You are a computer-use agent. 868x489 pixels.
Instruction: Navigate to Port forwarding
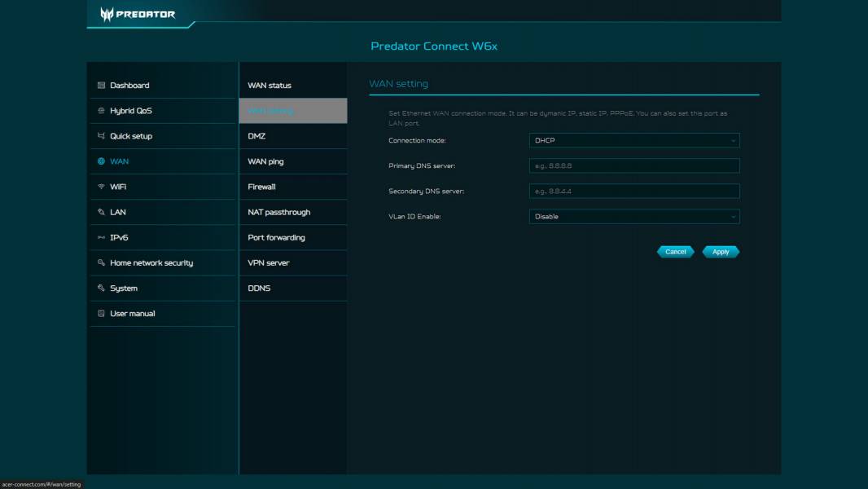tap(276, 237)
